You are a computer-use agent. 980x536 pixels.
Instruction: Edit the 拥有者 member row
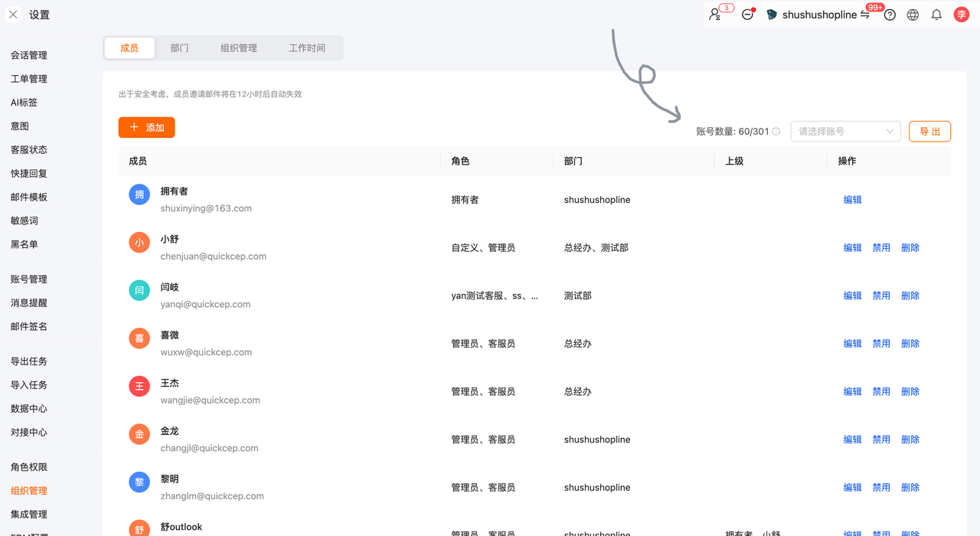[852, 200]
